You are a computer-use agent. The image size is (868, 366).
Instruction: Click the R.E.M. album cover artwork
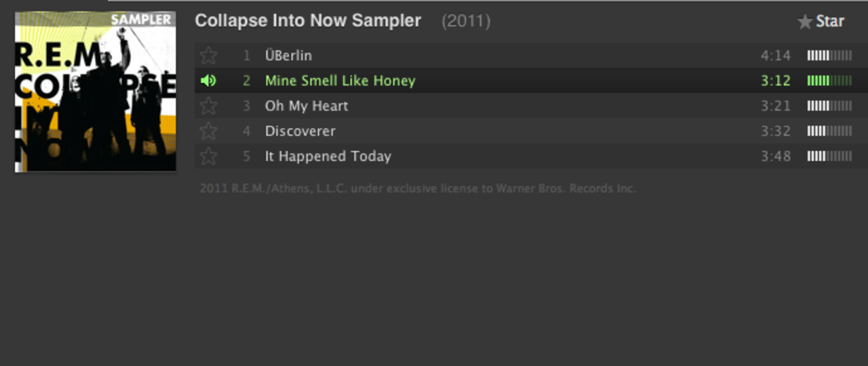click(x=96, y=92)
